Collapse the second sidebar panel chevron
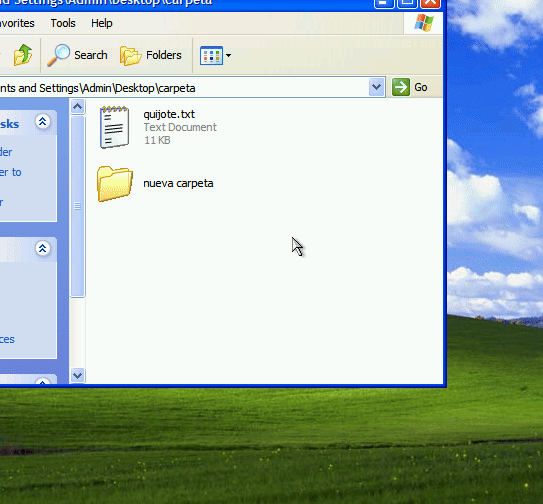543x504 pixels. pos(43,248)
